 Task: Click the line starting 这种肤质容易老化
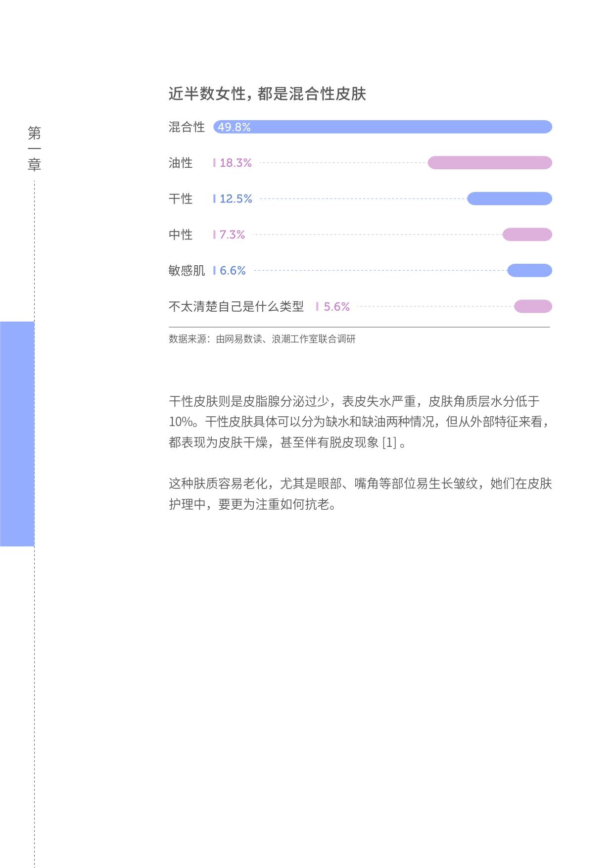(x=360, y=483)
